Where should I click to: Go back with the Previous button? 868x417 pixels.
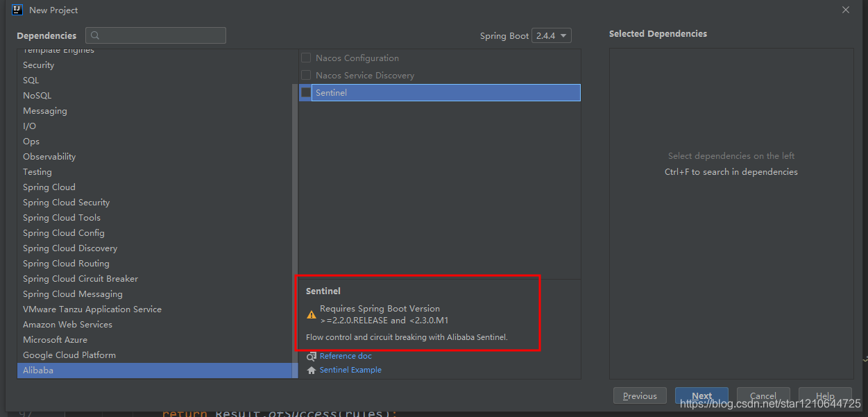[x=640, y=395]
